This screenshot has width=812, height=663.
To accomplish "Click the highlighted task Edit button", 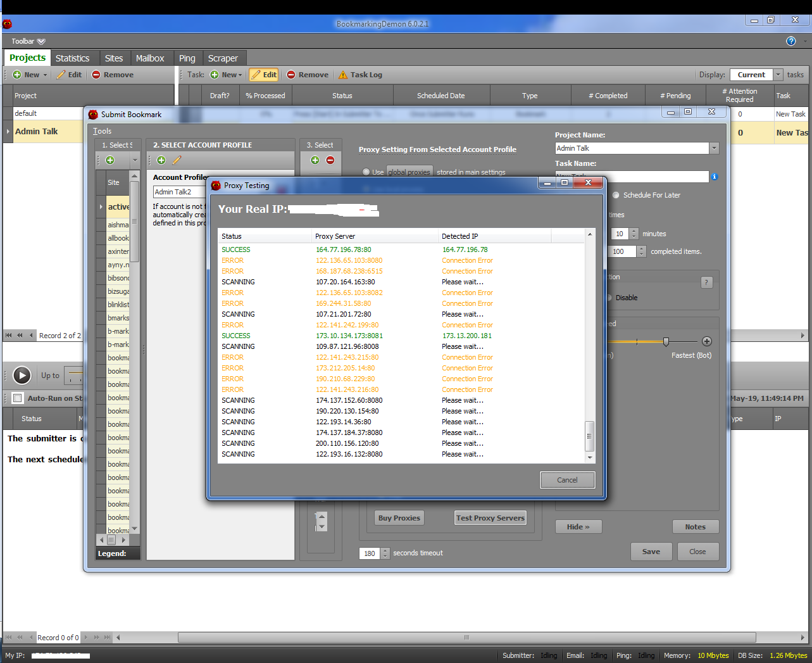I will (264, 75).
